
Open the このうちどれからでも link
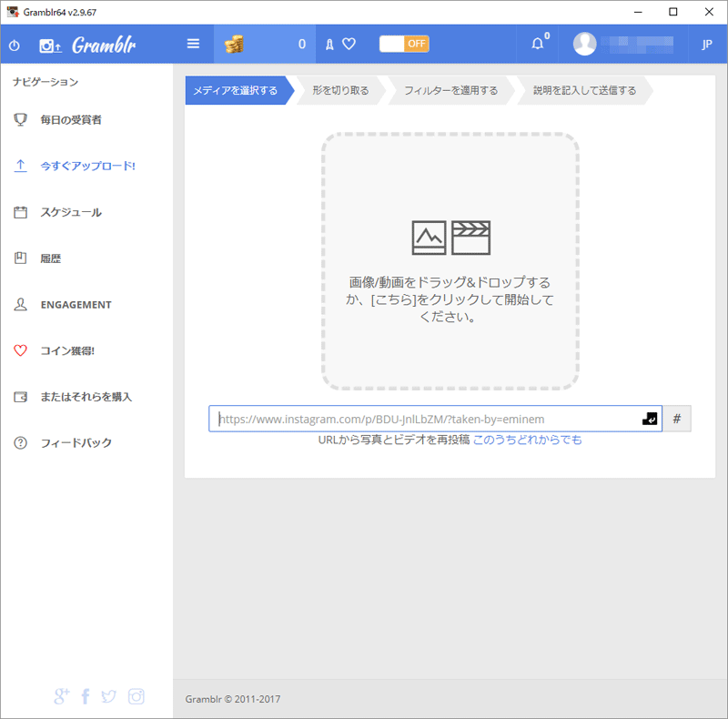[527, 440]
